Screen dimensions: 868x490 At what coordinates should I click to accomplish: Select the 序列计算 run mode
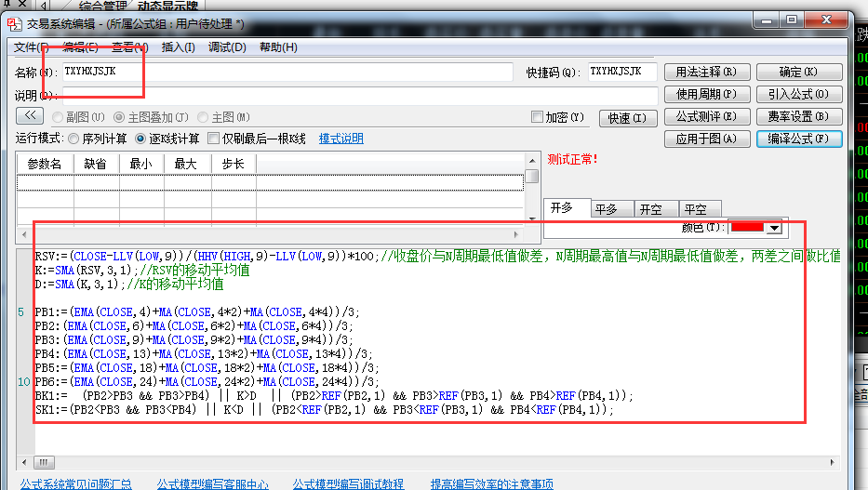coord(73,139)
